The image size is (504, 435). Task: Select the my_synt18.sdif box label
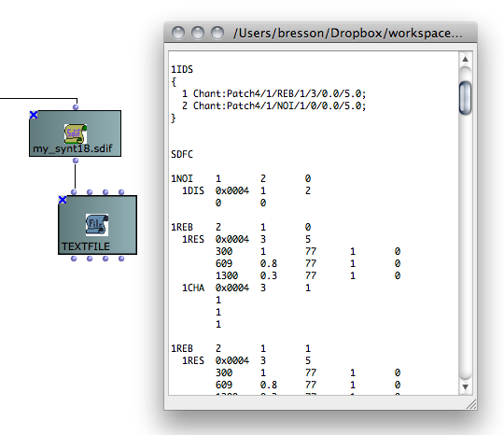tap(73, 148)
